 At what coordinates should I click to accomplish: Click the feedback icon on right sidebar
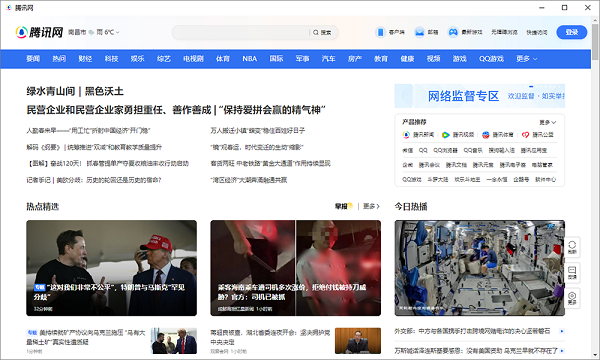(x=572, y=272)
